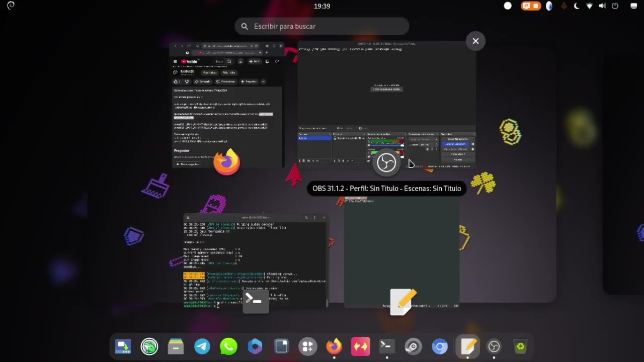Screen dimensions: 644x362
Task: Open Chromium from the dock
Action: point(440,346)
